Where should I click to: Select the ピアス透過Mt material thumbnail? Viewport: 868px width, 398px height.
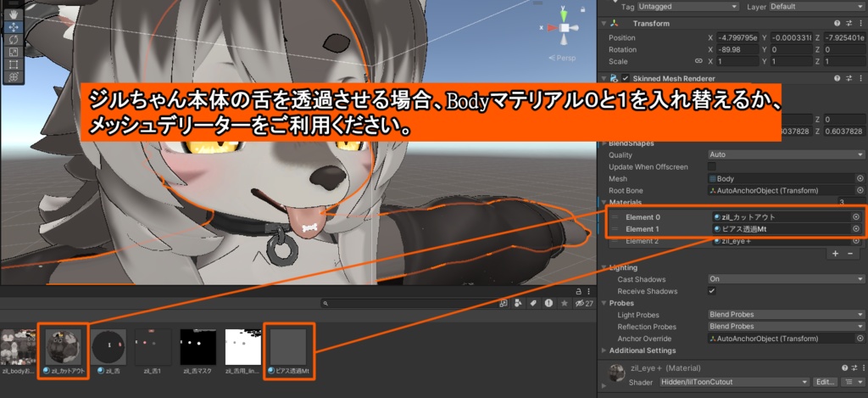tap(288, 347)
